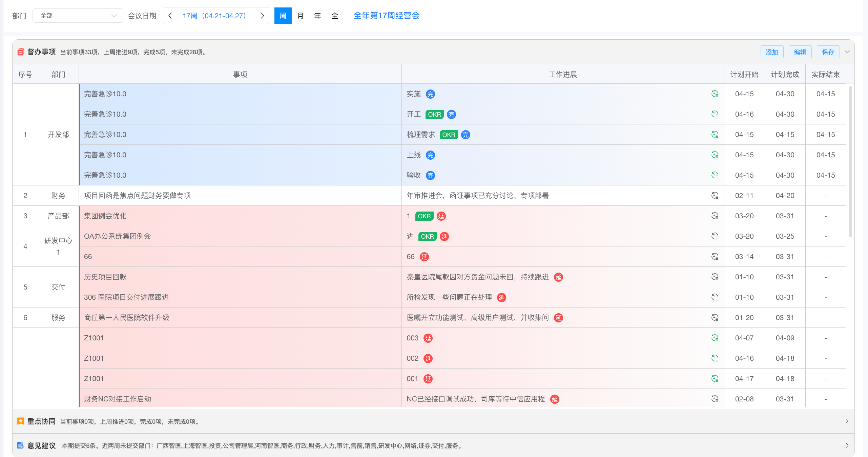The width and height of the screenshot is (868, 457).
Task: Click the 保存 button
Action: [x=828, y=52]
